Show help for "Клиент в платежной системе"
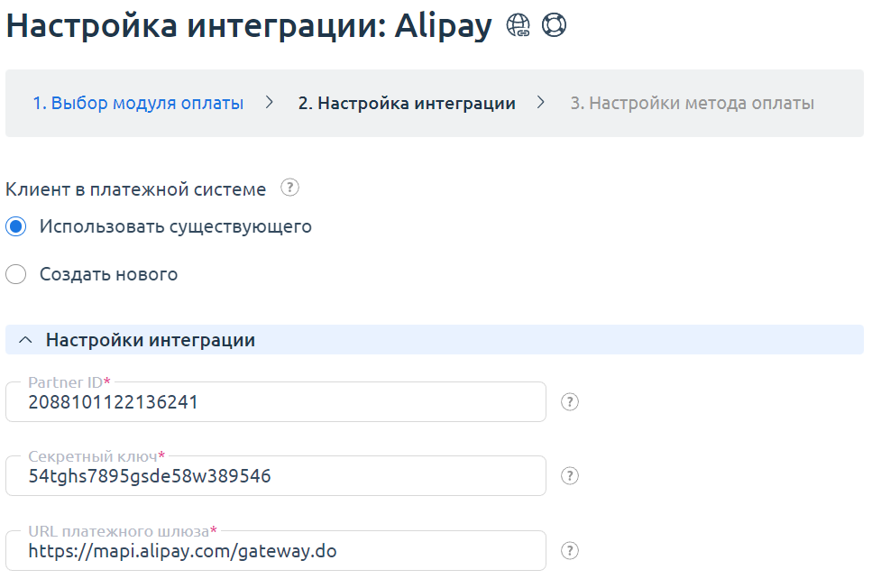The width and height of the screenshot is (872, 588). [289, 188]
